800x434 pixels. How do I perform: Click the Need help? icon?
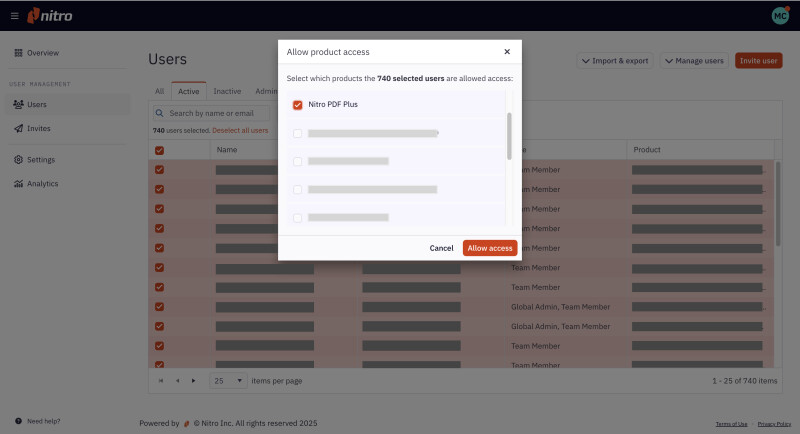tap(18, 421)
